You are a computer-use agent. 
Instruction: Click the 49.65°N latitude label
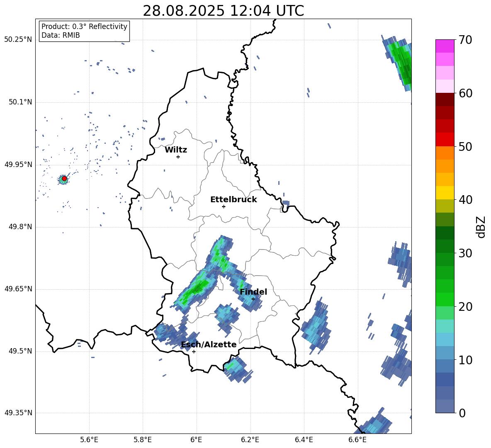click(x=18, y=288)
